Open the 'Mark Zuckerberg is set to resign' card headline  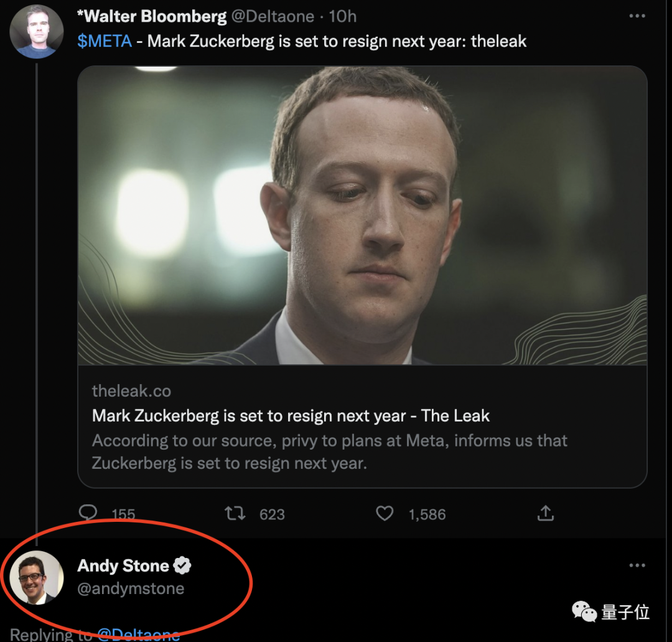click(x=291, y=416)
